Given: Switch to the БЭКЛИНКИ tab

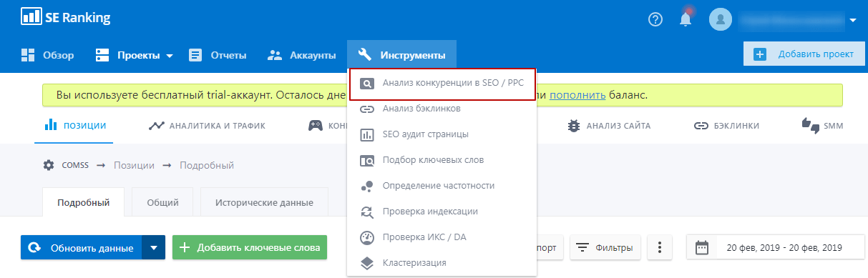Looking at the screenshot, I should (726, 126).
